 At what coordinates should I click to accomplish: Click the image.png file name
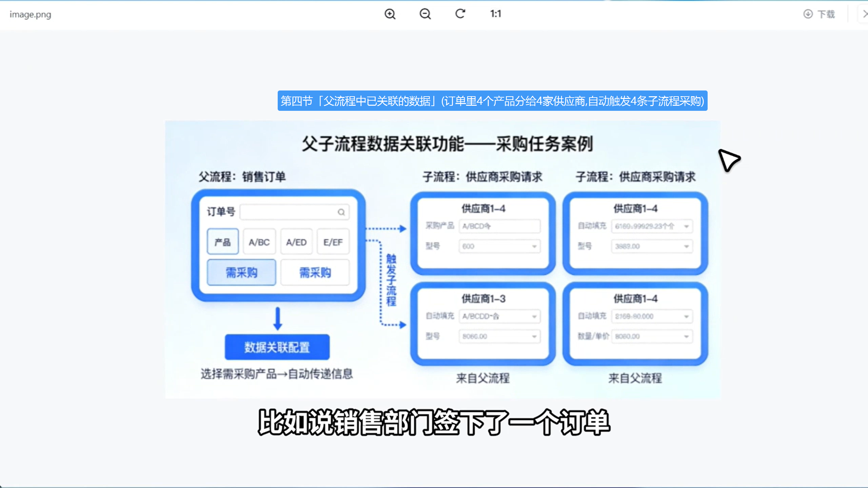click(31, 14)
